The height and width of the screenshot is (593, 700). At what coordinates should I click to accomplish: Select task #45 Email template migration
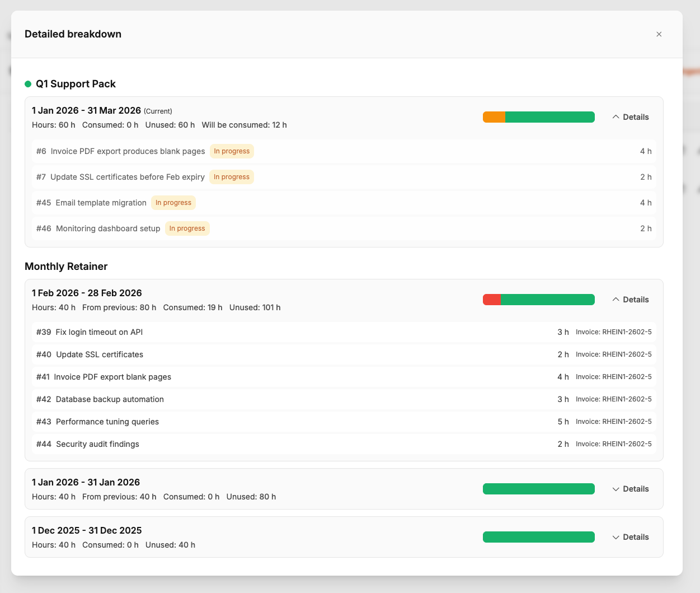click(x=101, y=203)
